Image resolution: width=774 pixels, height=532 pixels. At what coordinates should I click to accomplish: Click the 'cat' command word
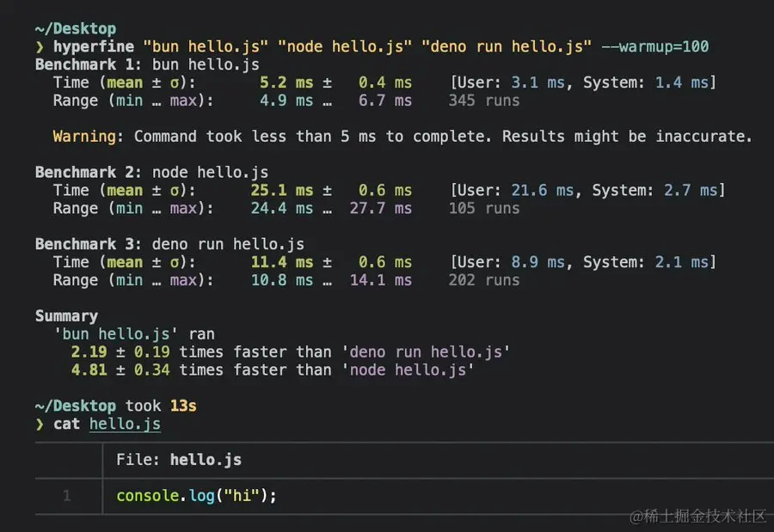[66, 424]
